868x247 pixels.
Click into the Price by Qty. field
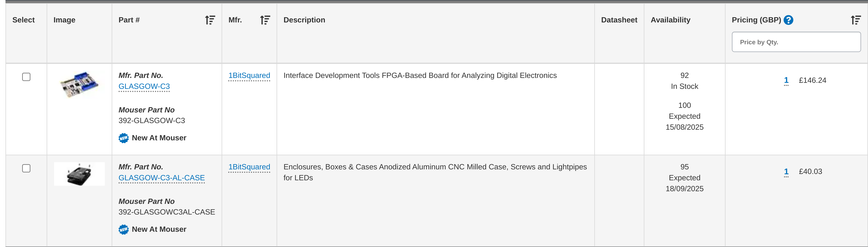(x=796, y=42)
